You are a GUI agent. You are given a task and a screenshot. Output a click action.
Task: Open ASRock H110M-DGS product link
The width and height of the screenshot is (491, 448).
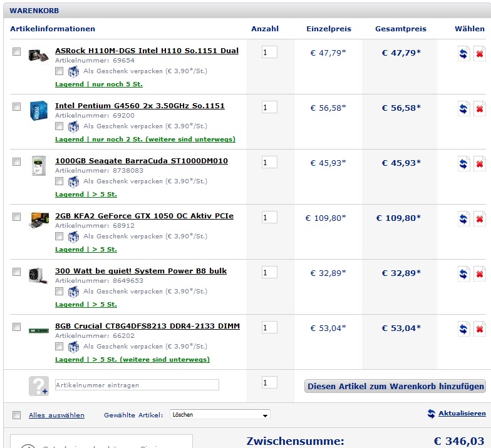pos(147,51)
